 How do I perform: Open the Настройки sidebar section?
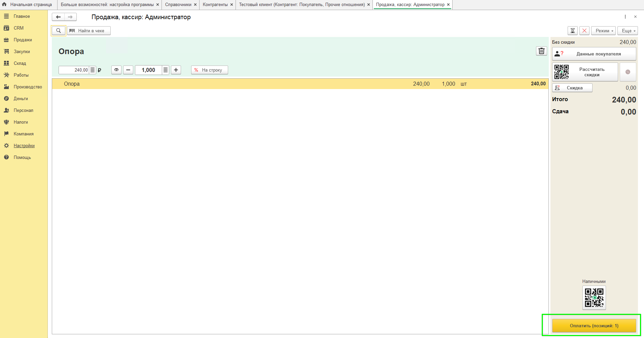24,145
